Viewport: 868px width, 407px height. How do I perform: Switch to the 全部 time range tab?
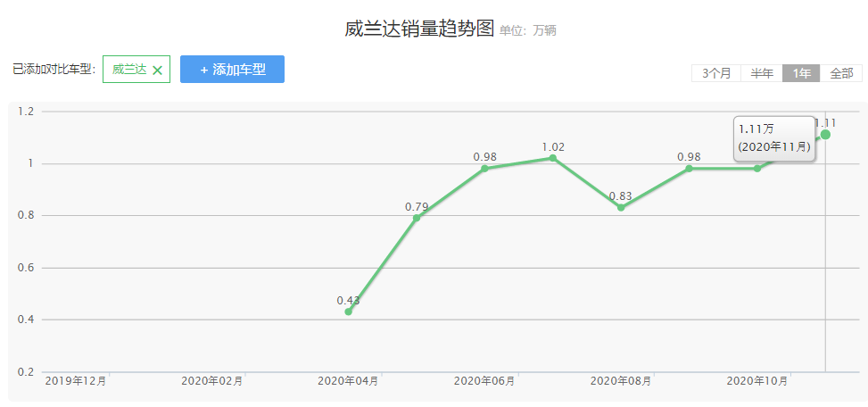tap(841, 73)
